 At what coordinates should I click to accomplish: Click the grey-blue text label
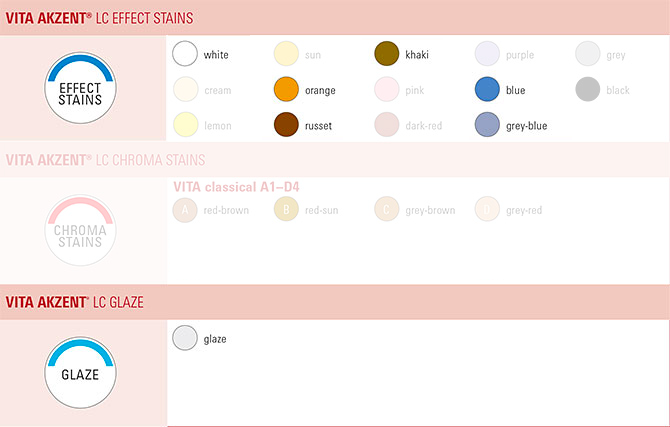point(526,126)
